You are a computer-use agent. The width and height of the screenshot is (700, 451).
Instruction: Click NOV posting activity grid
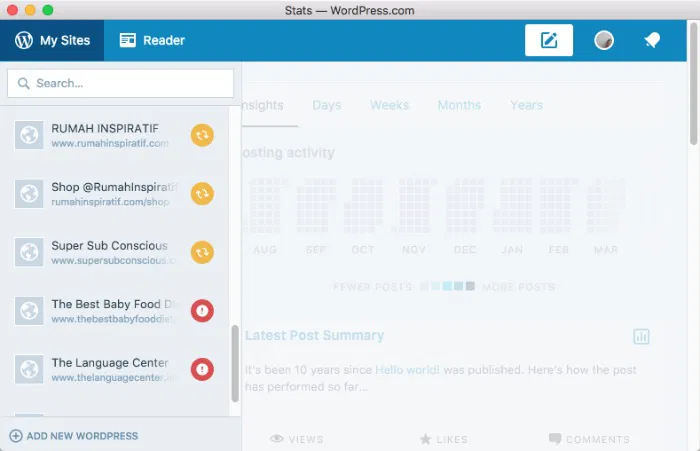coord(413,205)
